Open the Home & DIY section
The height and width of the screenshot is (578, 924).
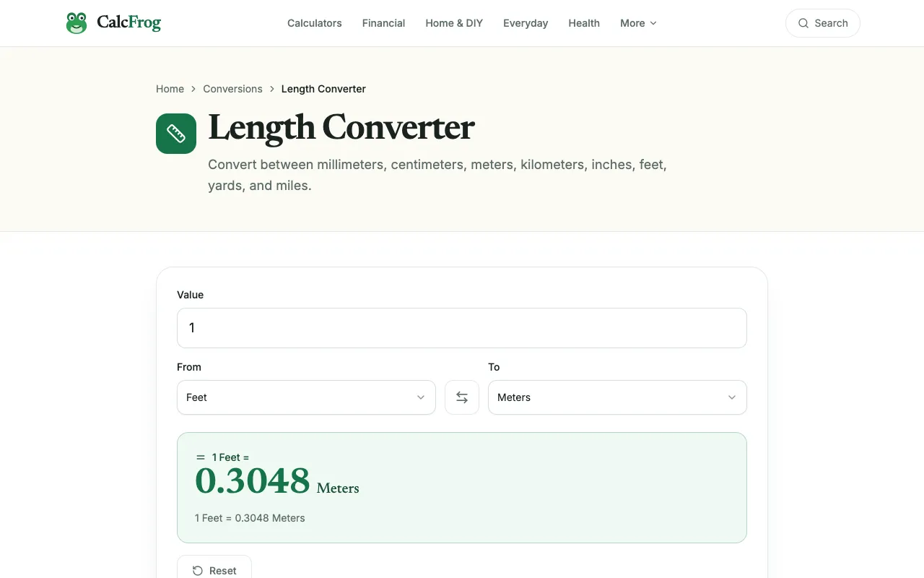(x=454, y=23)
